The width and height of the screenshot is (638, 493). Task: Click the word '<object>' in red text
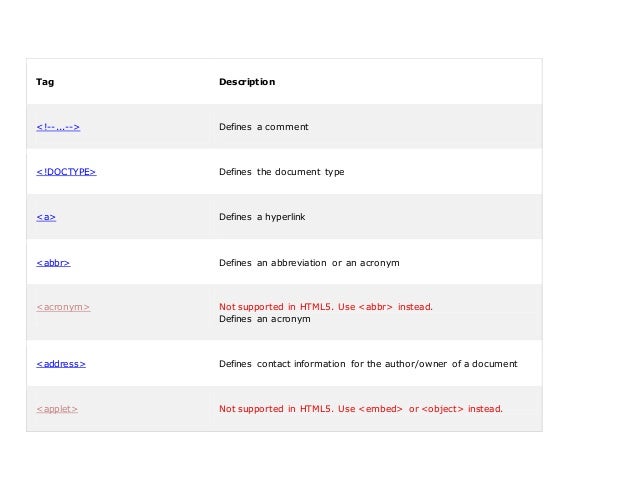[x=443, y=409]
